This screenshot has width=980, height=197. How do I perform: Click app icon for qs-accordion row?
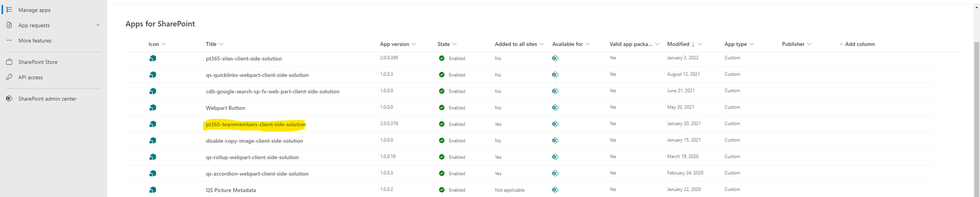pyautogui.click(x=153, y=173)
